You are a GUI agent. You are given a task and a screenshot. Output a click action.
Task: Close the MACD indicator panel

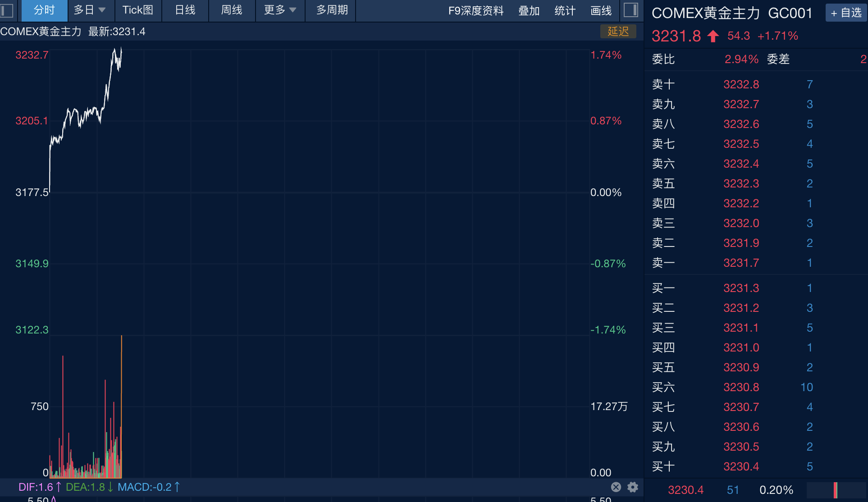click(x=616, y=487)
